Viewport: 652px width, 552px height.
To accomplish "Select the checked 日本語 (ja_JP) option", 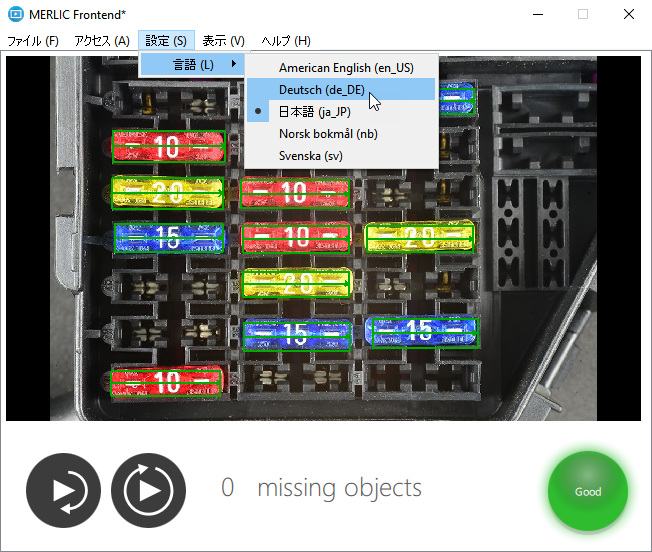I will pyautogui.click(x=315, y=112).
